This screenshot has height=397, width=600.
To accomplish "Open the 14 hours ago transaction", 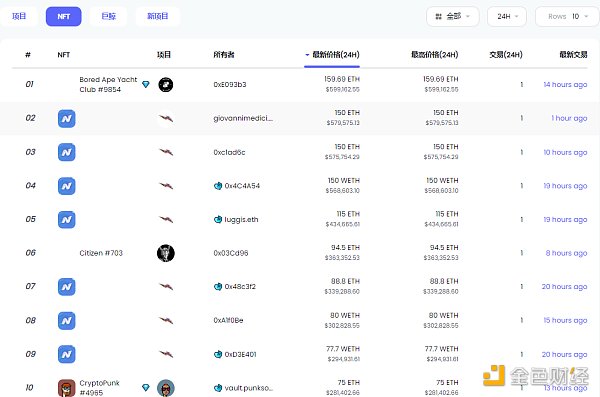I will [x=565, y=85].
